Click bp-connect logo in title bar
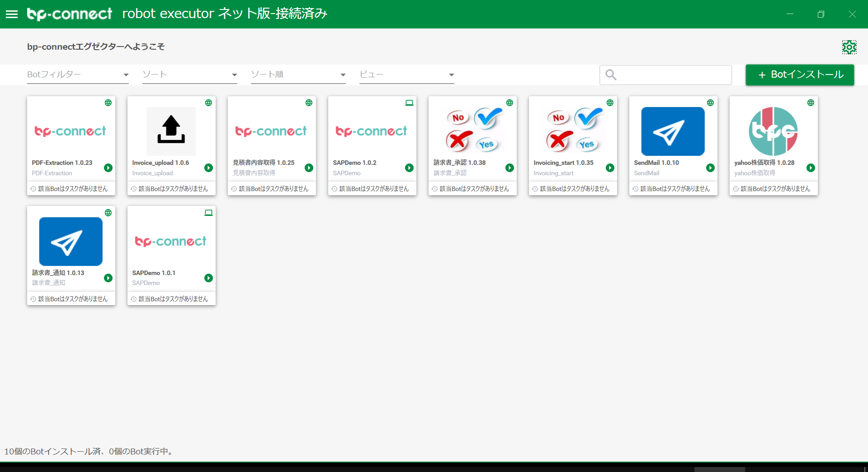The height and width of the screenshot is (472, 868). tap(69, 14)
